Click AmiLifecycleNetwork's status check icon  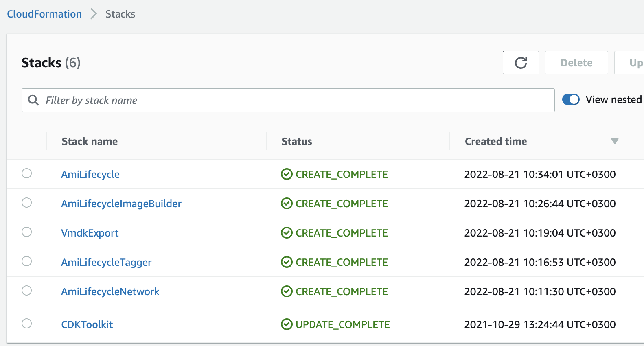click(287, 291)
